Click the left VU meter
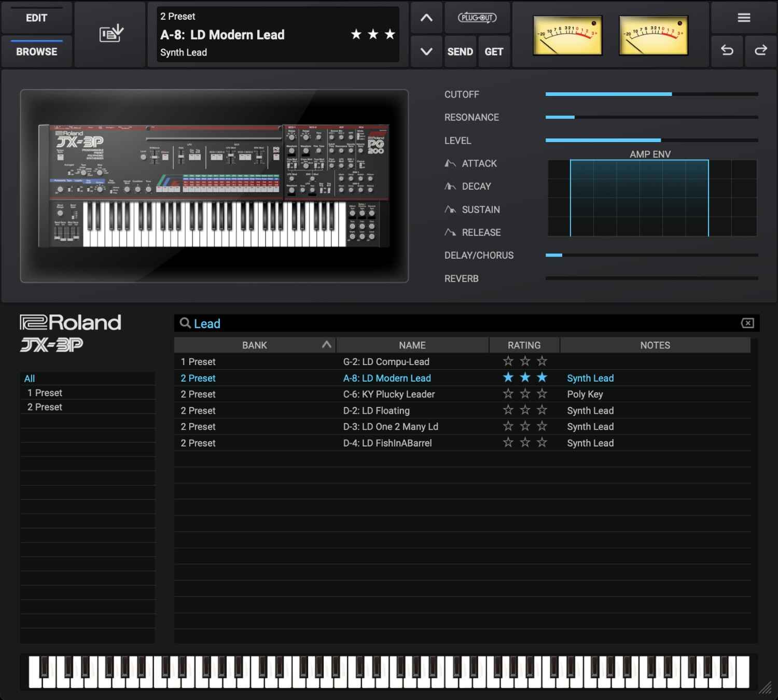 [x=567, y=35]
